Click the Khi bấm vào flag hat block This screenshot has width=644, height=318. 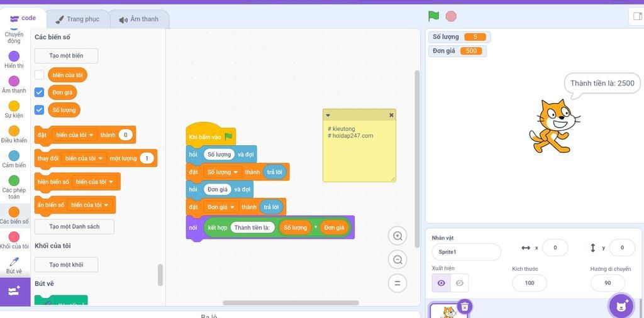pyautogui.click(x=211, y=135)
